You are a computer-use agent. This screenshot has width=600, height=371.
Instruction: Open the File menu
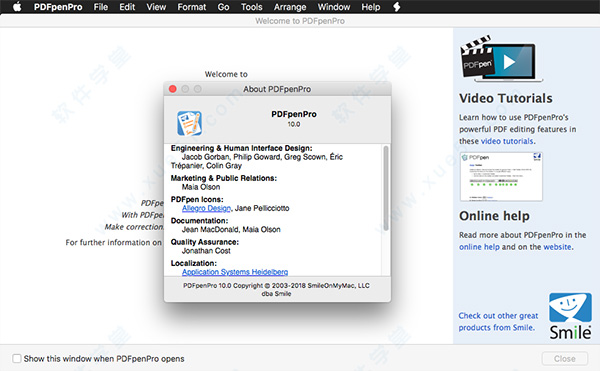pyautogui.click(x=101, y=7)
